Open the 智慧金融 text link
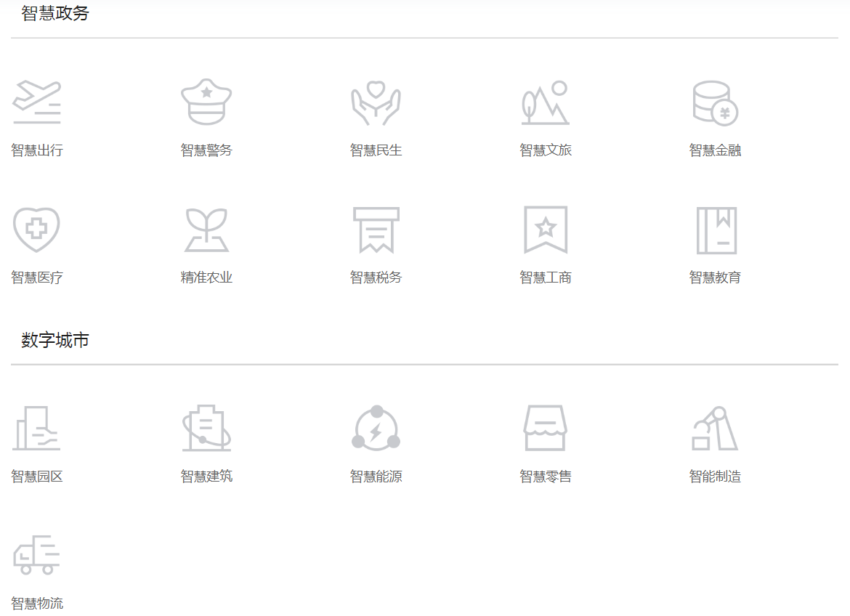The image size is (850, 616). click(715, 150)
